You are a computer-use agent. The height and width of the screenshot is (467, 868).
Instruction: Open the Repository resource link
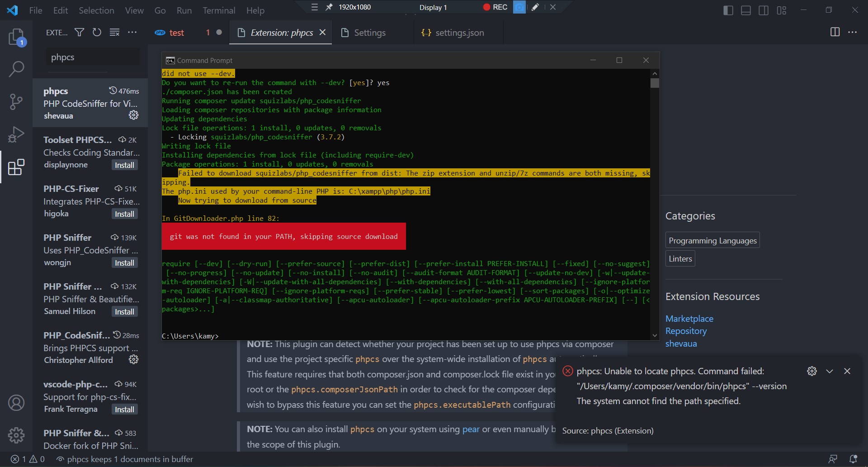point(686,331)
